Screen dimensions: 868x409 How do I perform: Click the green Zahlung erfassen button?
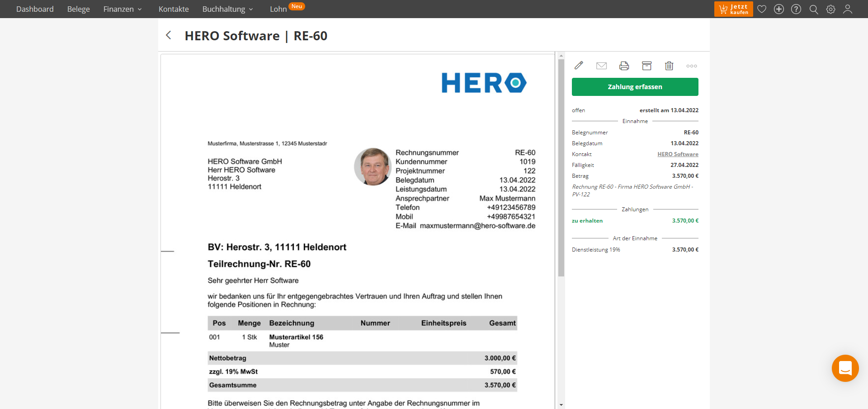pyautogui.click(x=635, y=87)
